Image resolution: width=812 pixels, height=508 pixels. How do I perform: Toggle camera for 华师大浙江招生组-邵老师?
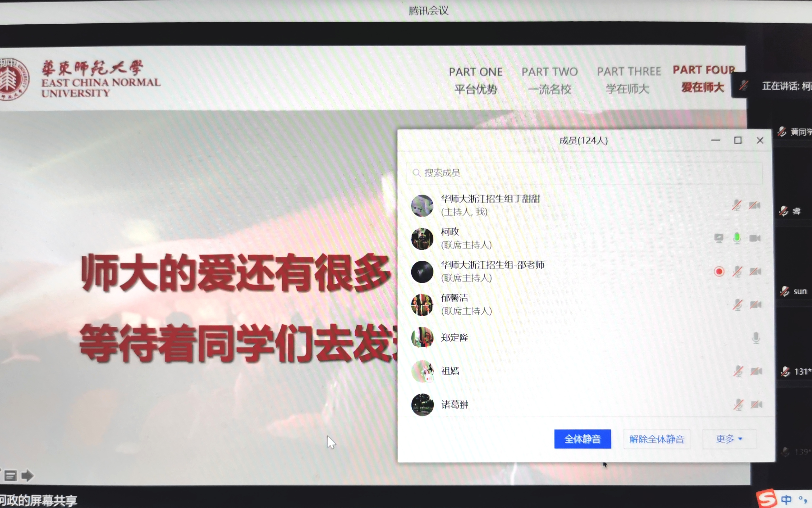coord(755,271)
